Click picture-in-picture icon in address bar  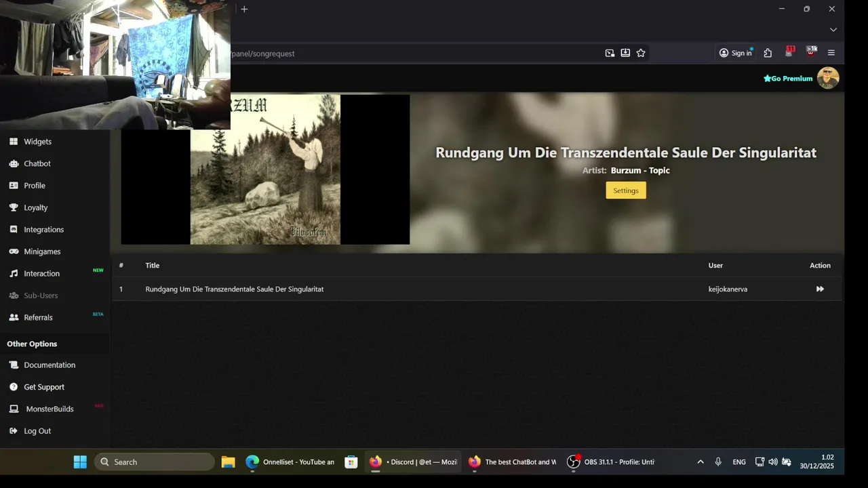(x=610, y=53)
